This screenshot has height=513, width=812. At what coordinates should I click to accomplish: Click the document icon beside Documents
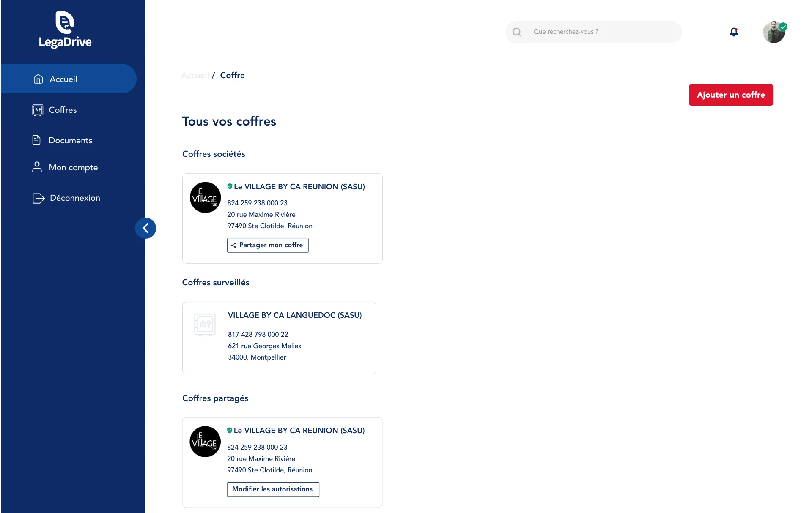[36, 140]
